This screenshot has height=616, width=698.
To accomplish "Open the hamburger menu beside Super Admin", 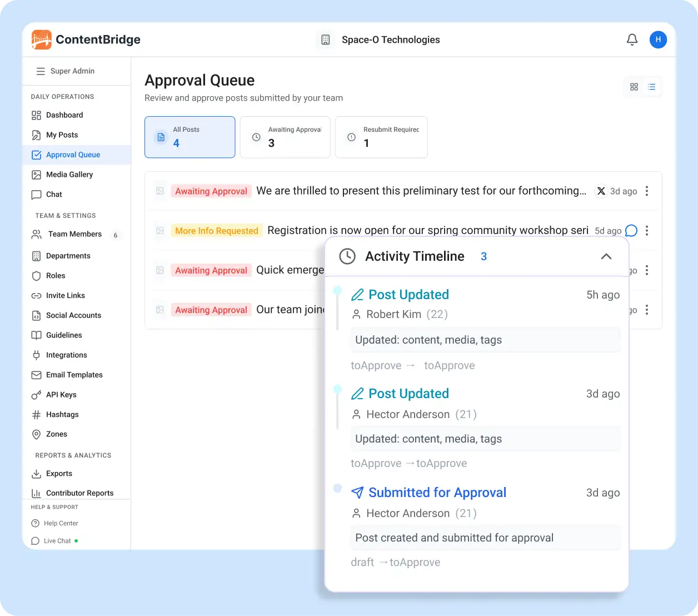I will tap(40, 71).
